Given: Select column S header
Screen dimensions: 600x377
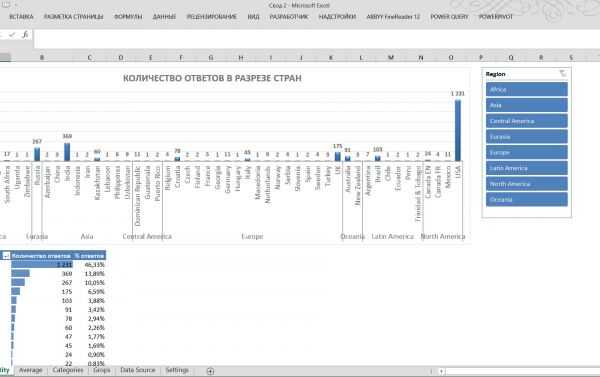Looking at the screenshot, I should tap(571, 57).
